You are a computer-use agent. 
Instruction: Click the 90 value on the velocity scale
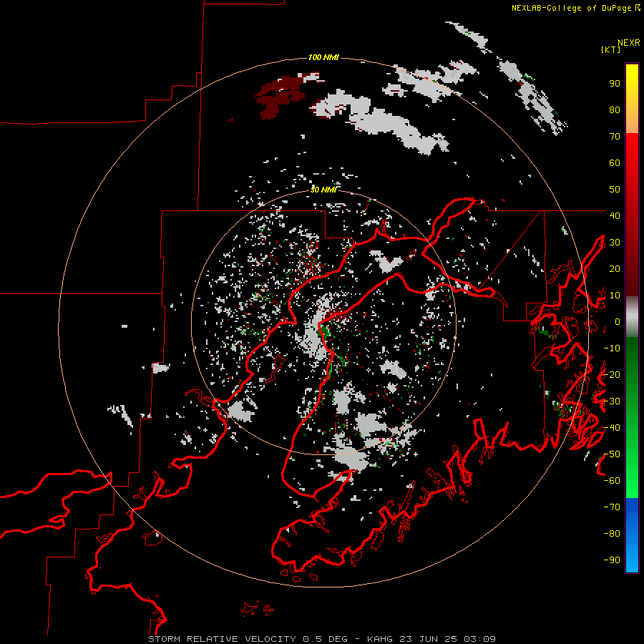(x=615, y=84)
